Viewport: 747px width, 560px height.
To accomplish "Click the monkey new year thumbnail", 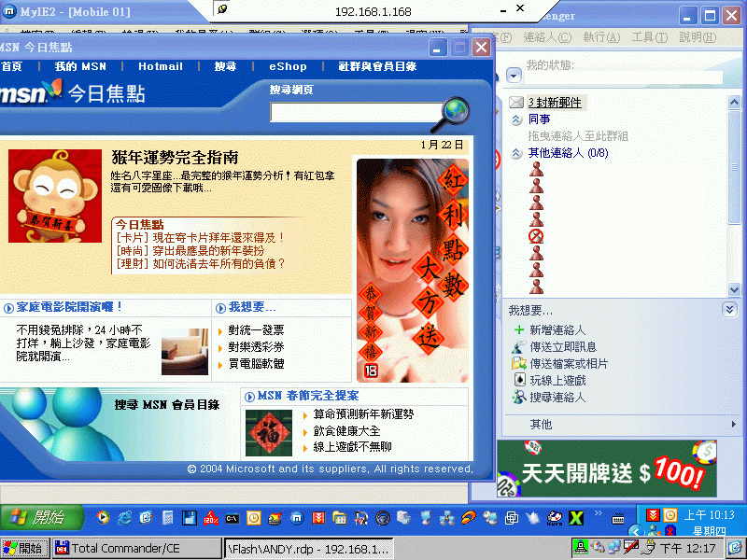I will [55, 196].
